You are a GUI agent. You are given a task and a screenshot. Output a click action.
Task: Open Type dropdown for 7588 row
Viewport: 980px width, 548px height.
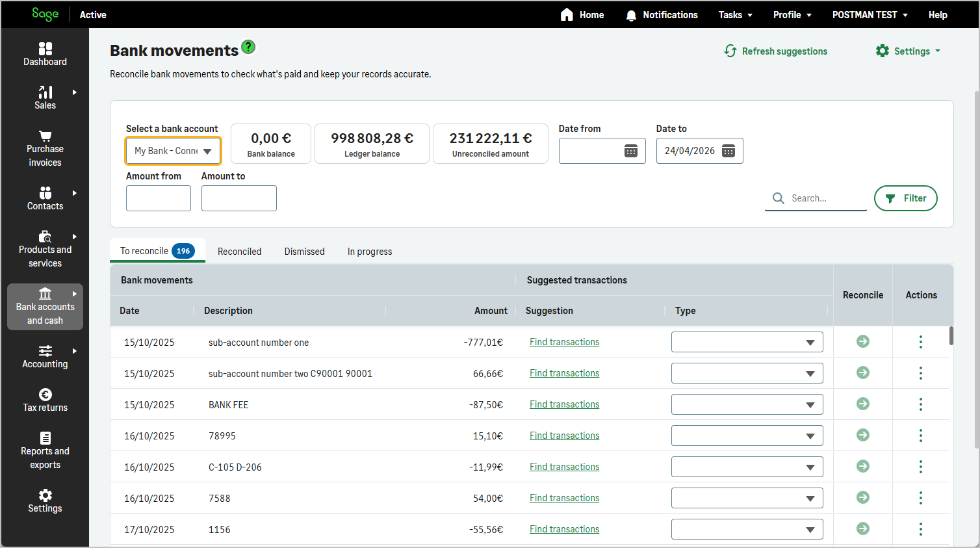pos(747,498)
